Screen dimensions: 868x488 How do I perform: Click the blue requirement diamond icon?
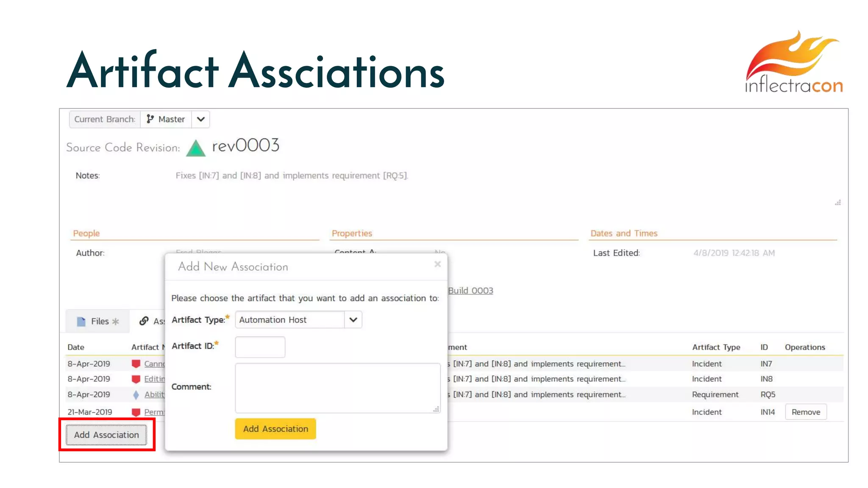[136, 395]
